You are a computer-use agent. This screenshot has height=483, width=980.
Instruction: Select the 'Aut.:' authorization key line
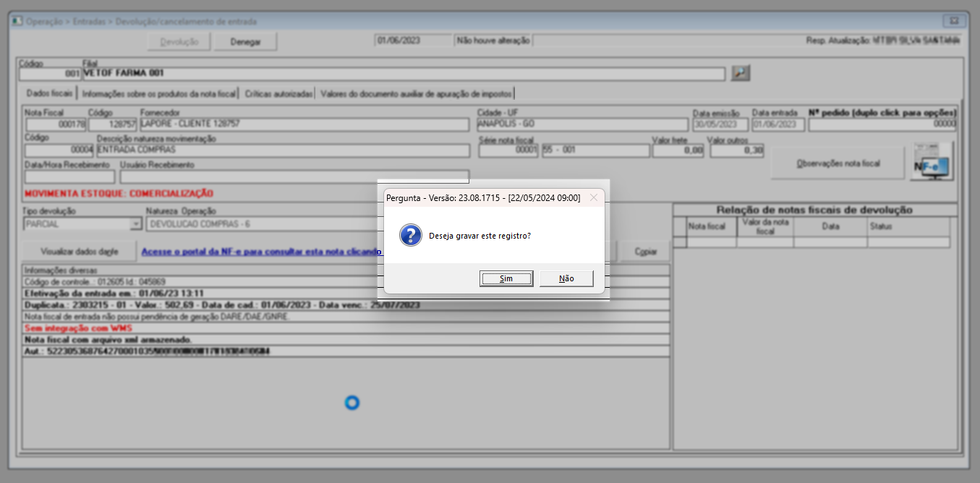pyautogui.click(x=346, y=351)
